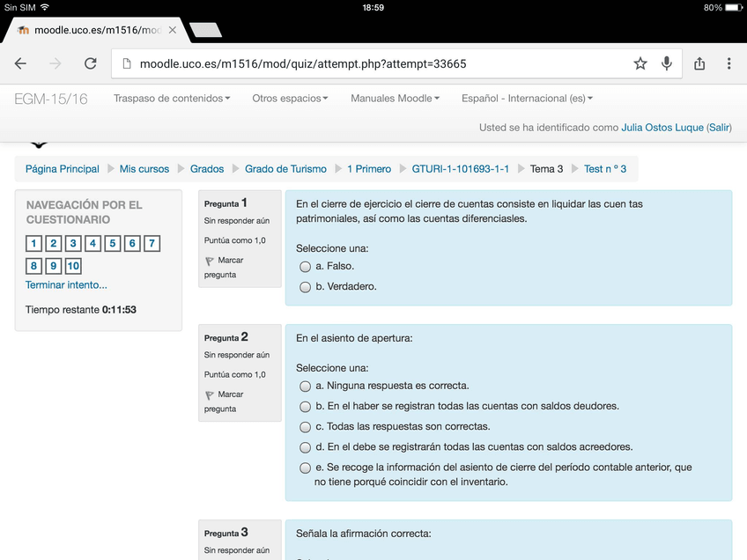
Task: Click the flag icon for Pregunta 2
Action: (x=209, y=395)
